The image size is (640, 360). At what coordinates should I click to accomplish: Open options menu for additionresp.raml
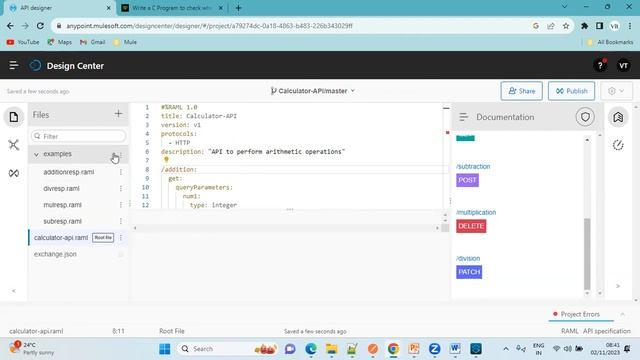click(121, 172)
